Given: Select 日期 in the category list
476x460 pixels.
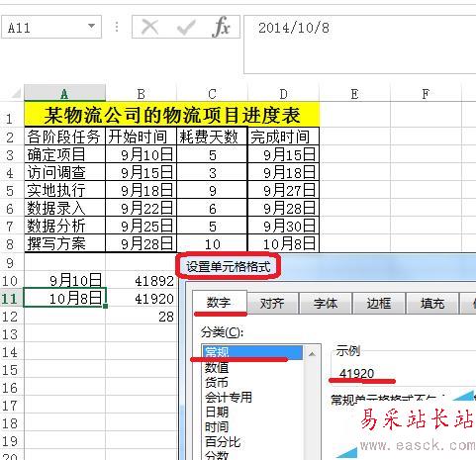Looking at the screenshot, I should pyautogui.click(x=252, y=412).
